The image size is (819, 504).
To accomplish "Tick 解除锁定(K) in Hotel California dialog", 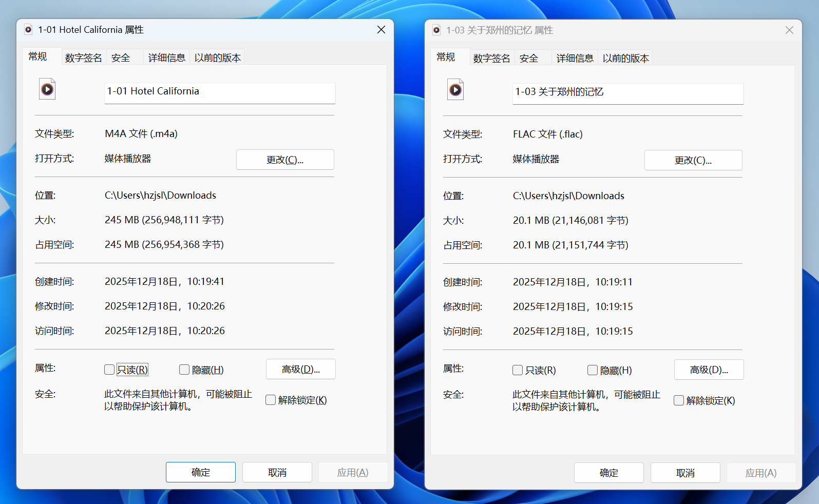I will click(x=271, y=400).
